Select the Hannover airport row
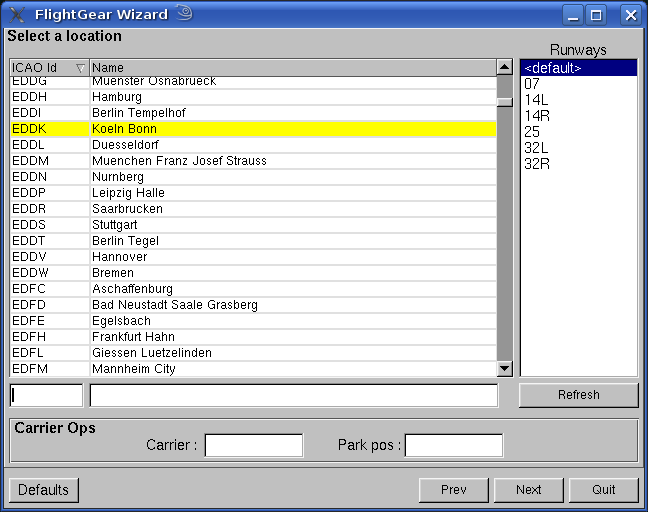The height and width of the screenshot is (512, 648). 253,257
